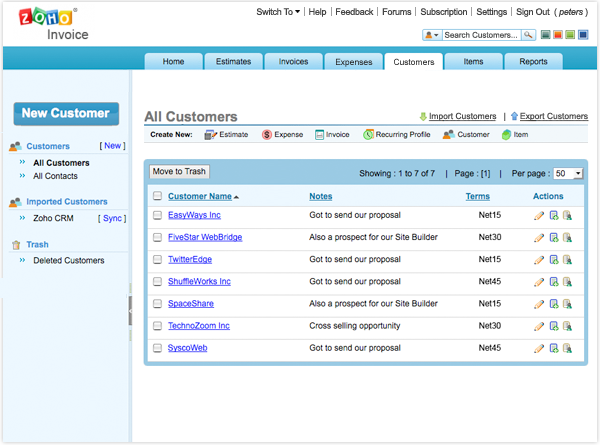Image resolution: width=600 pixels, height=445 pixels.
Task: Click document-with-person icon for TechnoZoom Inc
Action: pos(567,326)
